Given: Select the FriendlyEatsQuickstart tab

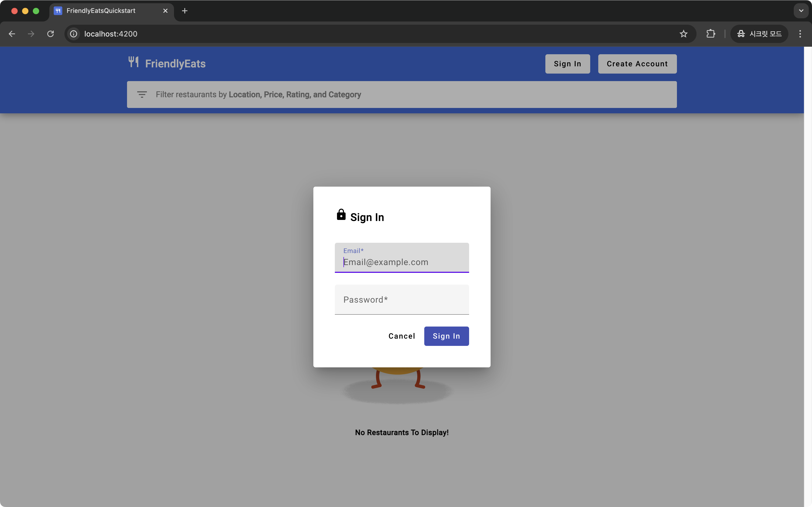Looking at the screenshot, I should [101, 11].
